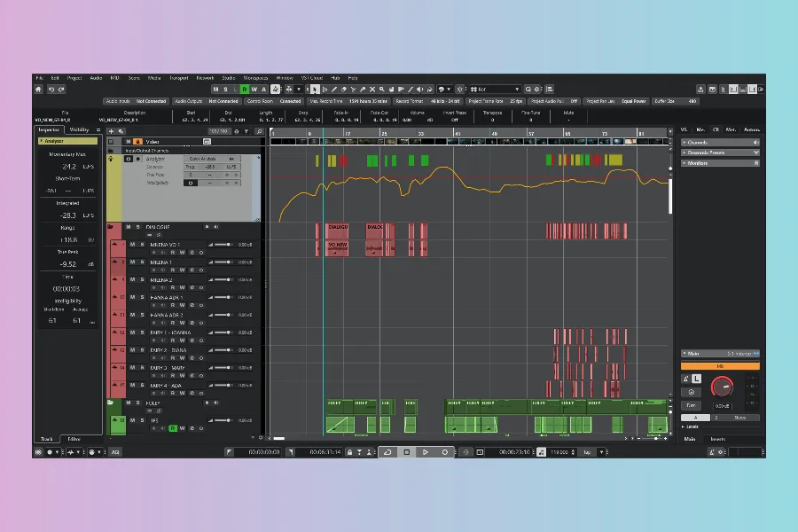Switch to the Visibility tab
Screen dimensions: 798x532
[x=79, y=129]
